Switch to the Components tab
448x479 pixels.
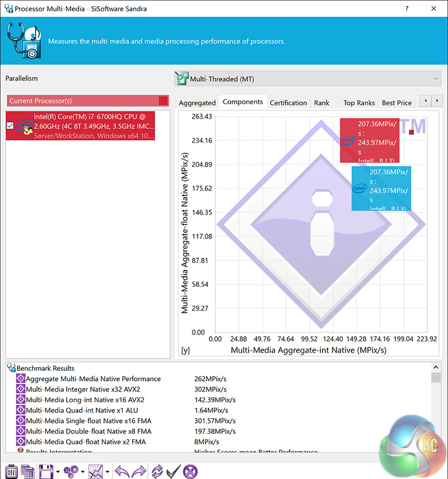tap(243, 102)
